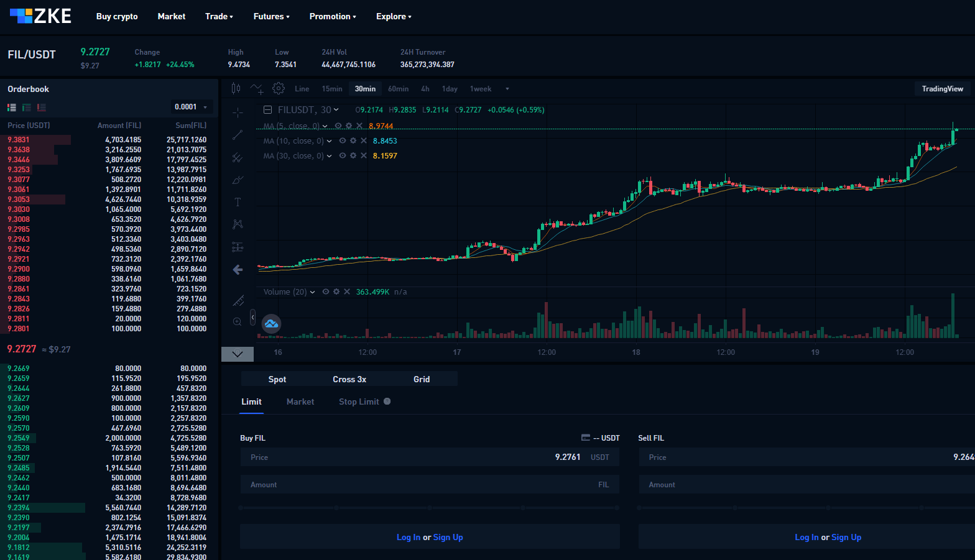Click the Buy FIL Amount input field
The width and height of the screenshot is (975, 560).
pyautogui.click(x=423, y=485)
